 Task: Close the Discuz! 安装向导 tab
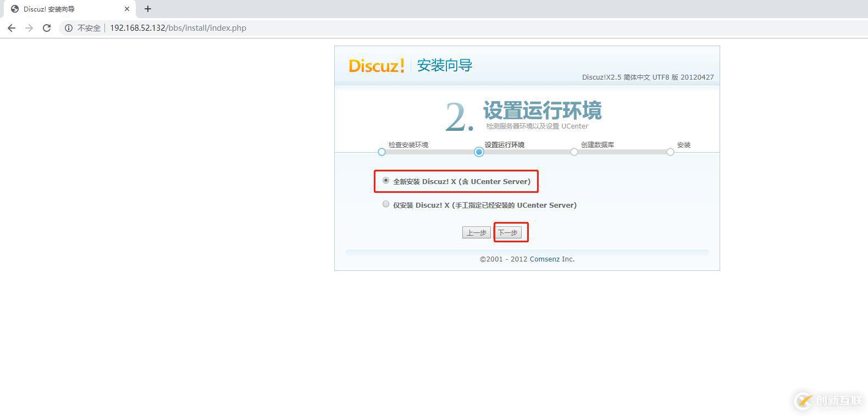127,9
